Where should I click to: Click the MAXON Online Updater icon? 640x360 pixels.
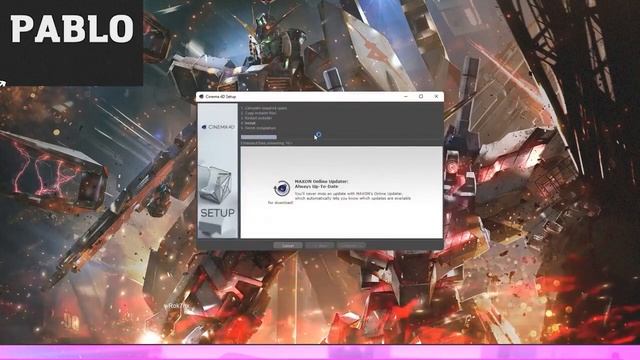pyautogui.click(x=282, y=189)
